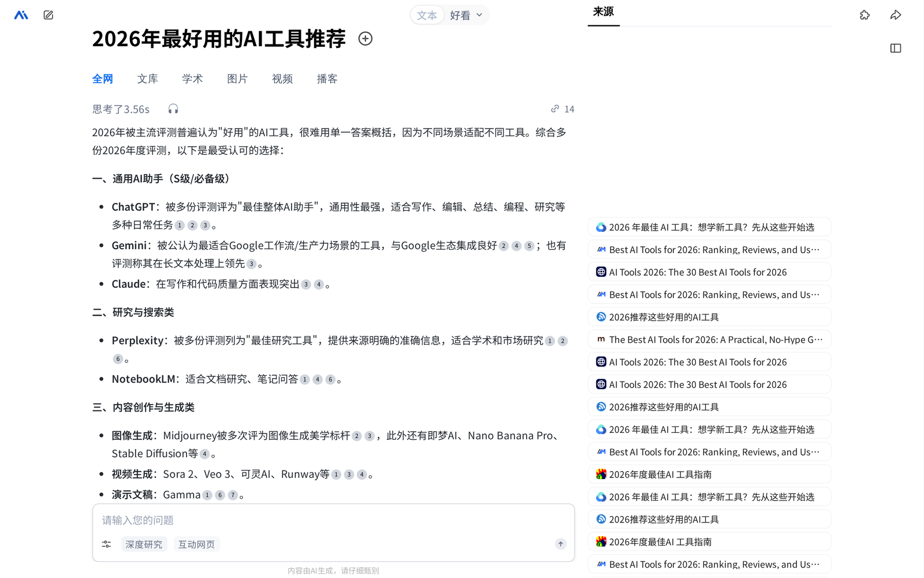Screen dimensions: 924x578
Task: Click citation 1 in the ChatGPT bullet
Action: pyautogui.click(x=180, y=225)
